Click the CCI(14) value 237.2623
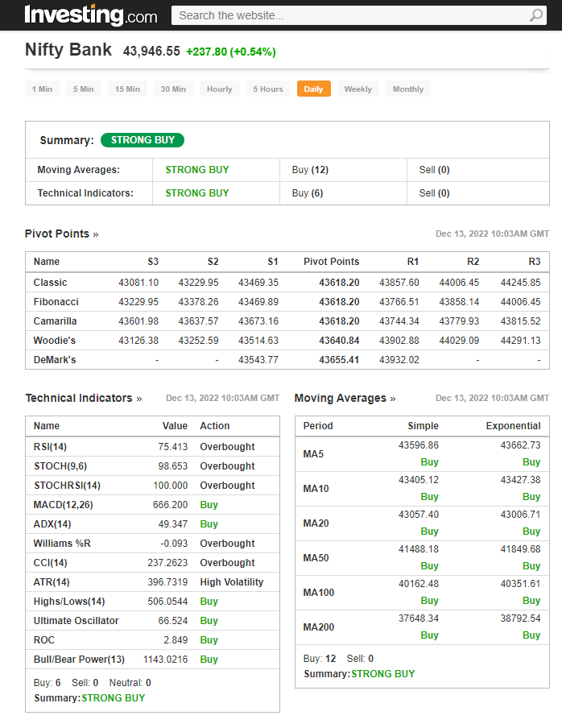 coord(167,563)
